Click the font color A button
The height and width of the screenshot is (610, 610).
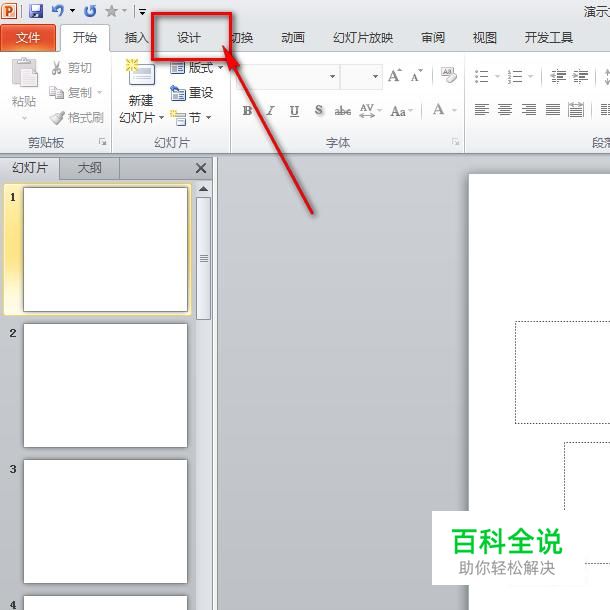click(438, 110)
